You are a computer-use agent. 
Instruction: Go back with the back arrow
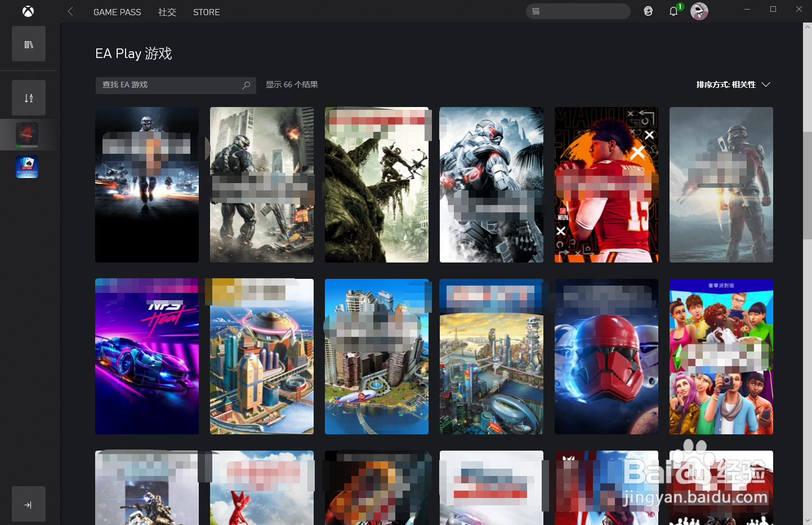pos(70,11)
